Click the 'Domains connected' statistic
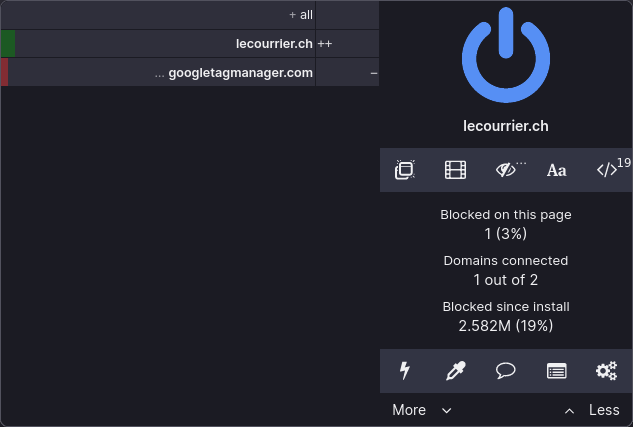The height and width of the screenshot is (427, 633). [x=506, y=270]
